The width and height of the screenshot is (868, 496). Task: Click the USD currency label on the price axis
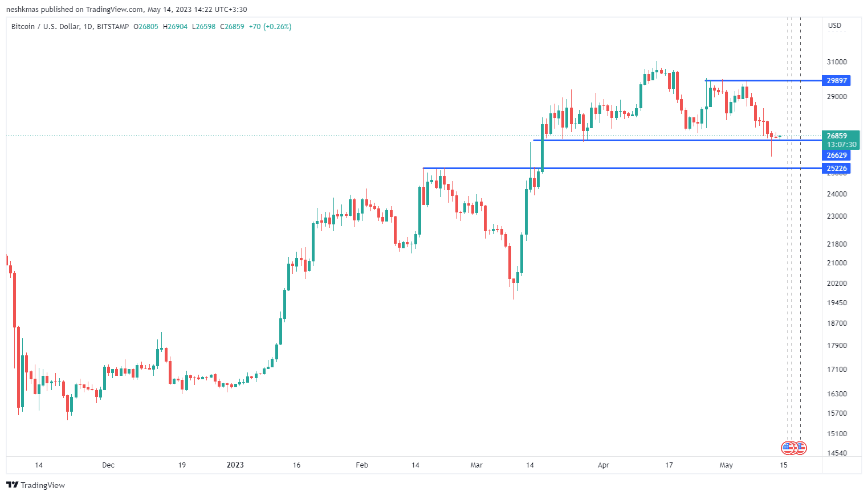click(x=834, y=26)
